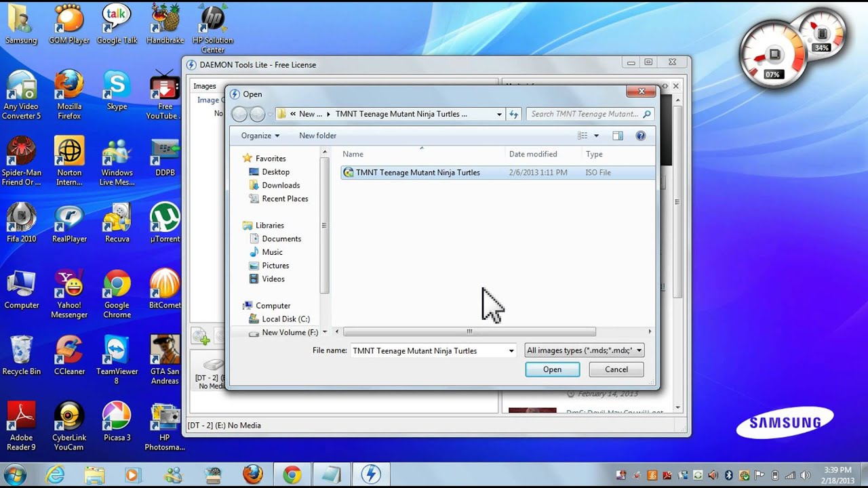Click the add image icon in DAEMON Tools
The image size is (868, 488).
[x=200, y=335]
